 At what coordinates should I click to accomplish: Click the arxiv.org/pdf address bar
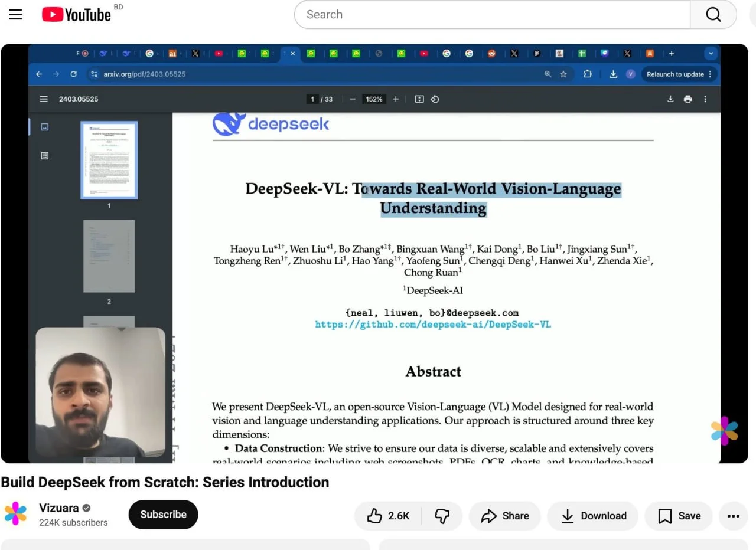319,74
